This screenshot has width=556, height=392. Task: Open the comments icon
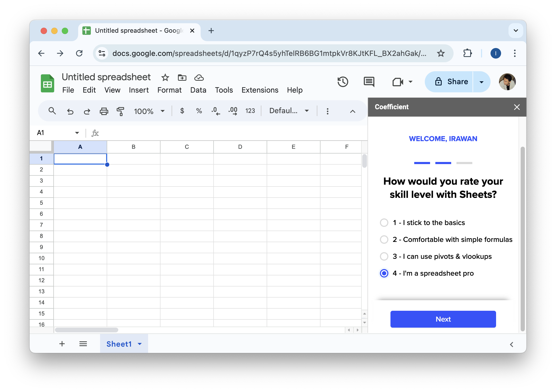tap(369, 82)
